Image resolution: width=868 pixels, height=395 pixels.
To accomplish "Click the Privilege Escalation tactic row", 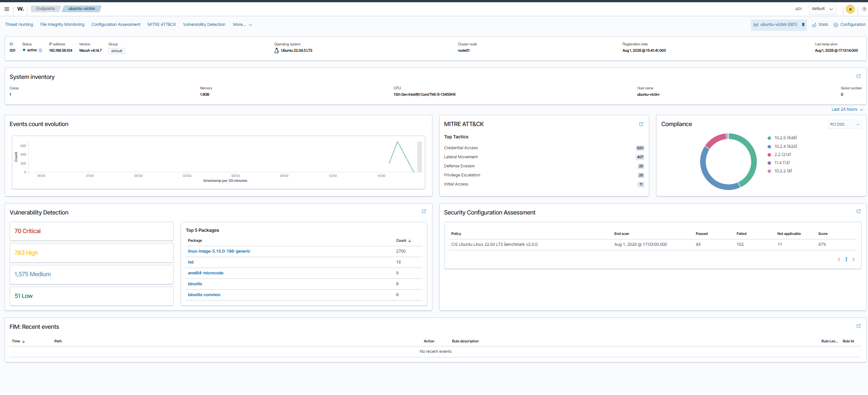I will point(544,175).
